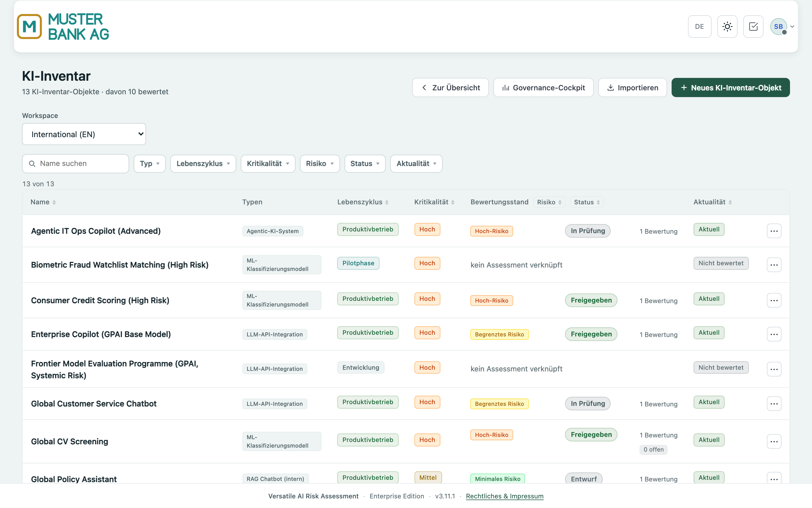Open row actions for Agentic IT Ops Copilot

point(774,231)
